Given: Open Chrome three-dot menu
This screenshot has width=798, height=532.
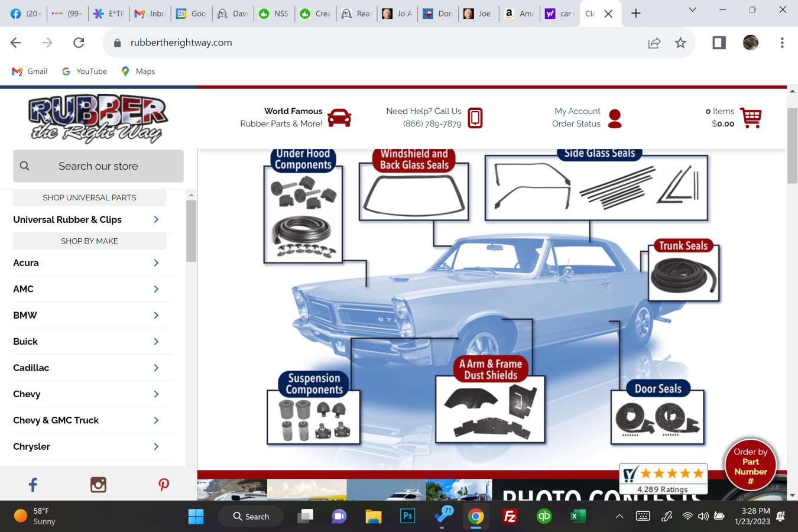Looking at the screenshot, I should pos(782,43).
